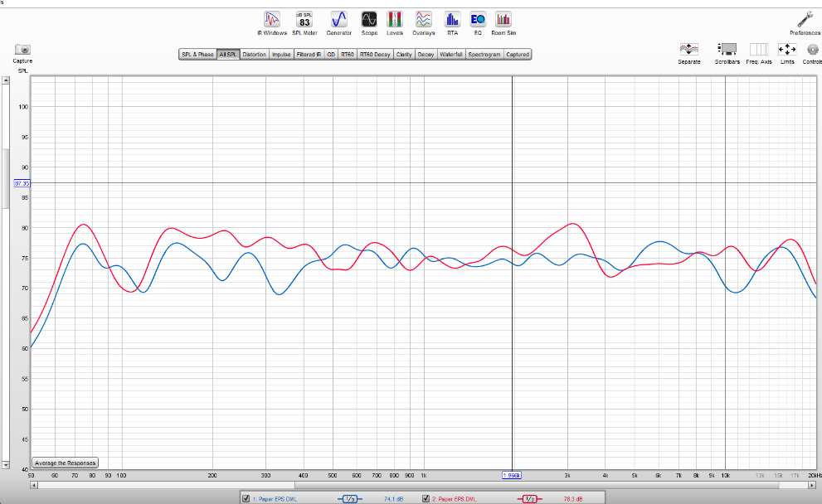The width and height of the screenshot is (822, 504).
Task: Click horizontal scrollbar left arrow
Action: 33,485
